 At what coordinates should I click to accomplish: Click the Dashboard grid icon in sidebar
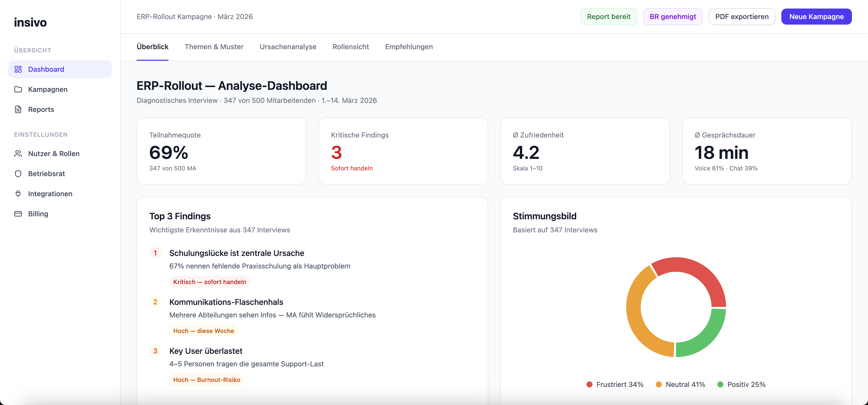(18, 69)
